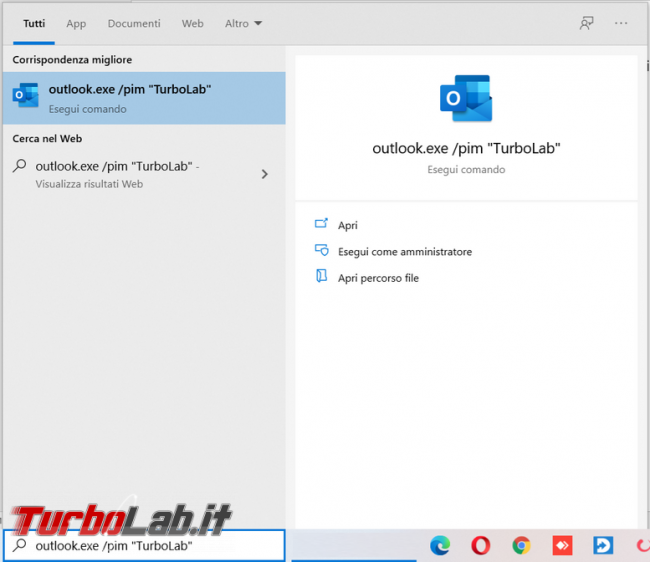
Task: Click the Esegui comando subtitle in preview
Action: 466,170
